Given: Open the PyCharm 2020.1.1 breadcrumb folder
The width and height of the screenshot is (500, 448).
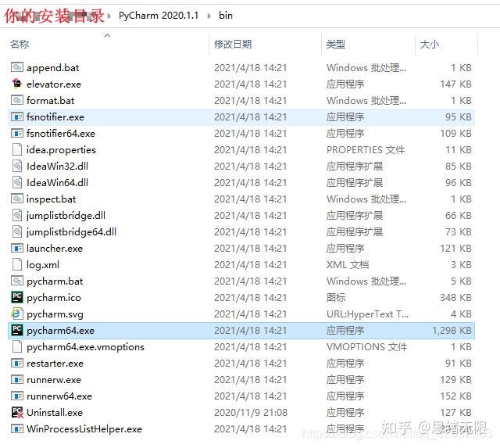Looking at the screenshot, I should tap(159, 16).
